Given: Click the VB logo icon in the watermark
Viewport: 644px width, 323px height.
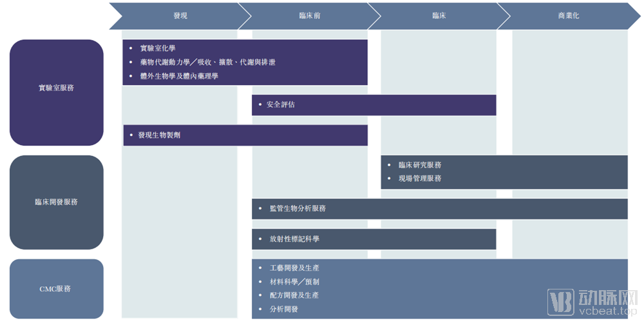Looking at the screenshot, I should tap(560, 302).
